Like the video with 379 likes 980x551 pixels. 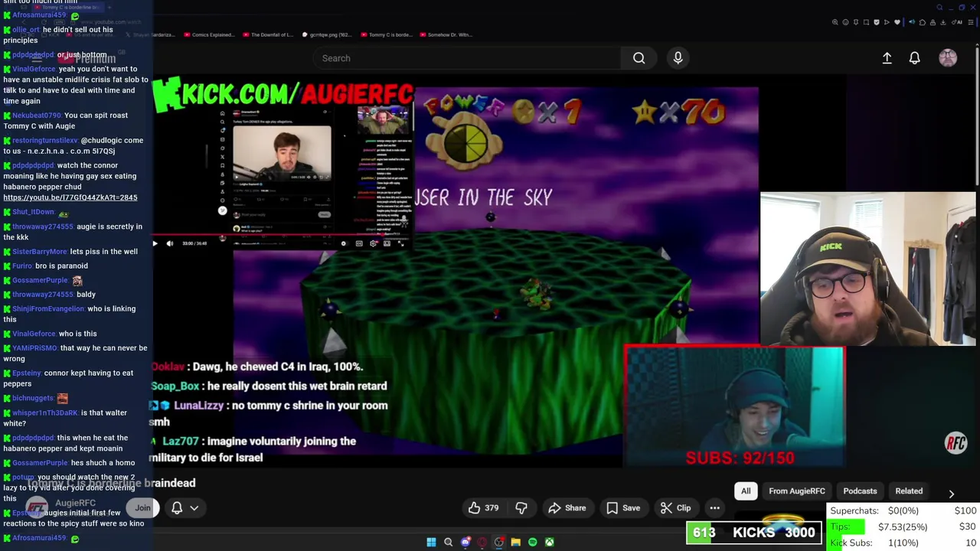[483, 508]
